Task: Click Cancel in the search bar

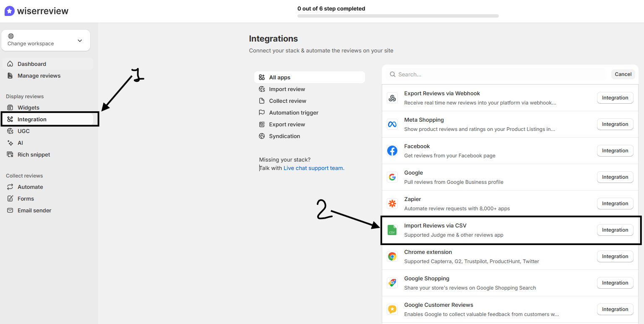Action: (623, 74)
